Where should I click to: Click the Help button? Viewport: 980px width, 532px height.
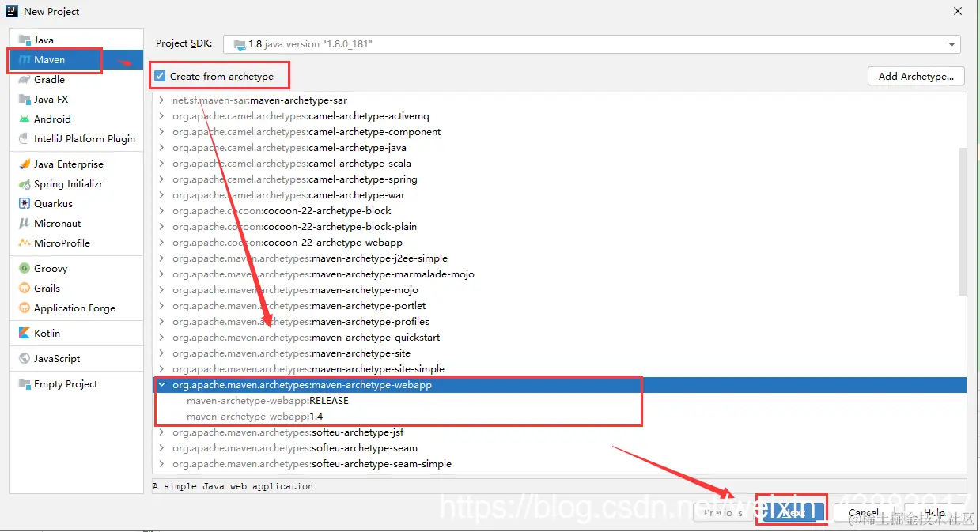[x=934, y=512]
